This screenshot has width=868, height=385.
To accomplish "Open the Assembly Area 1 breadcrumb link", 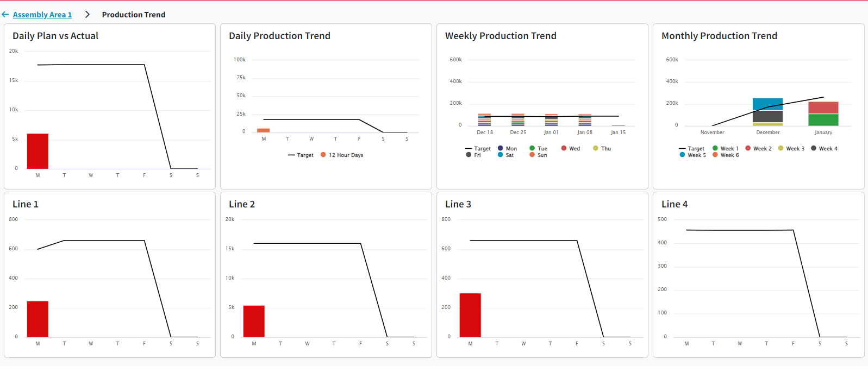I will tap(42, 15).
